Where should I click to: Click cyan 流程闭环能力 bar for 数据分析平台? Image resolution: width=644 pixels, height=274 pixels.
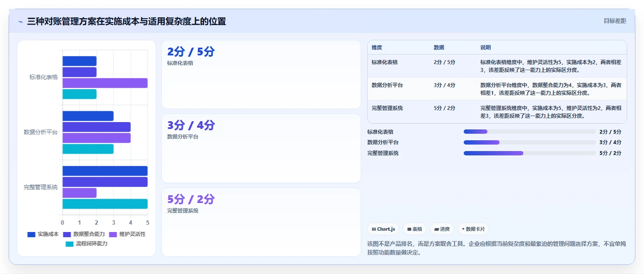pos(88,149)
